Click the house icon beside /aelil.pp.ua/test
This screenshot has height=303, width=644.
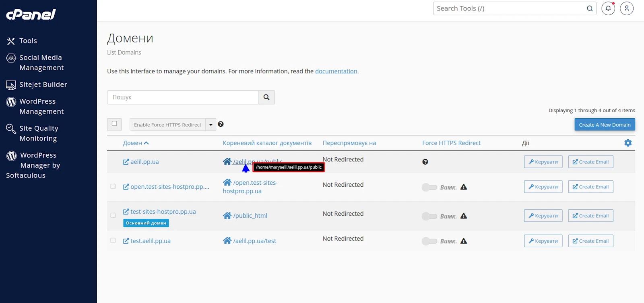click(227, 241)
